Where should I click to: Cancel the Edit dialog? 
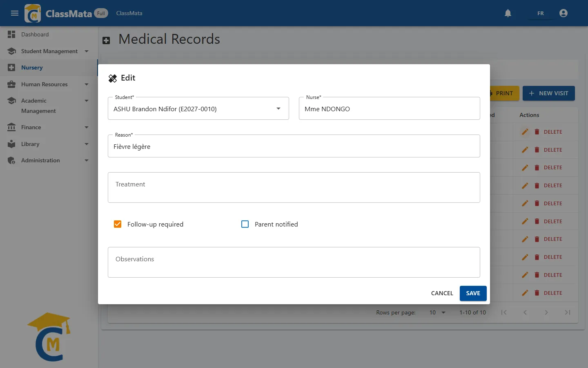(442, 293)
